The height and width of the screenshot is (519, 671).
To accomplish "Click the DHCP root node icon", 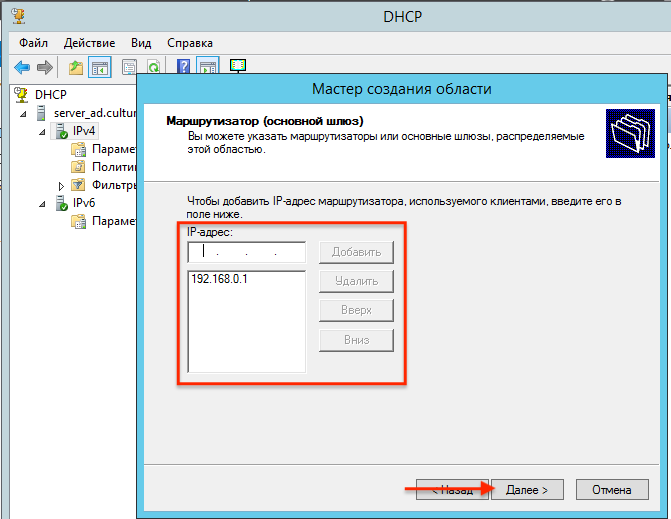I will point(22,94).
